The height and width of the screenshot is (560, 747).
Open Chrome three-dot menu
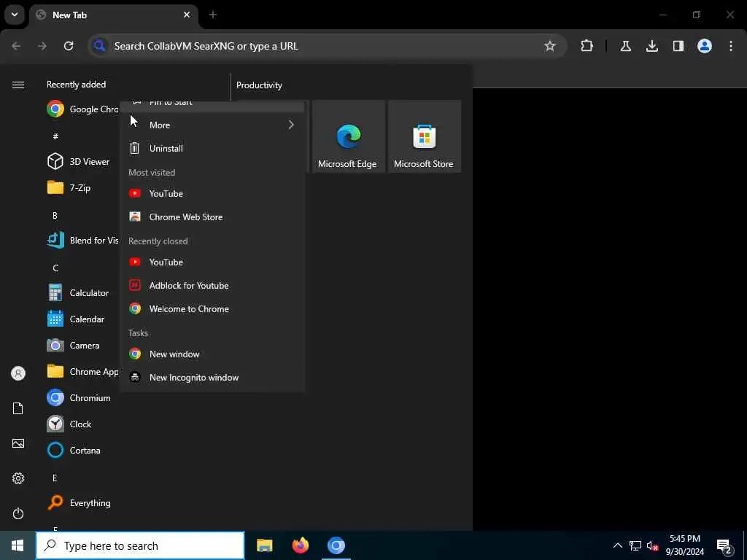tap(731, 46)
